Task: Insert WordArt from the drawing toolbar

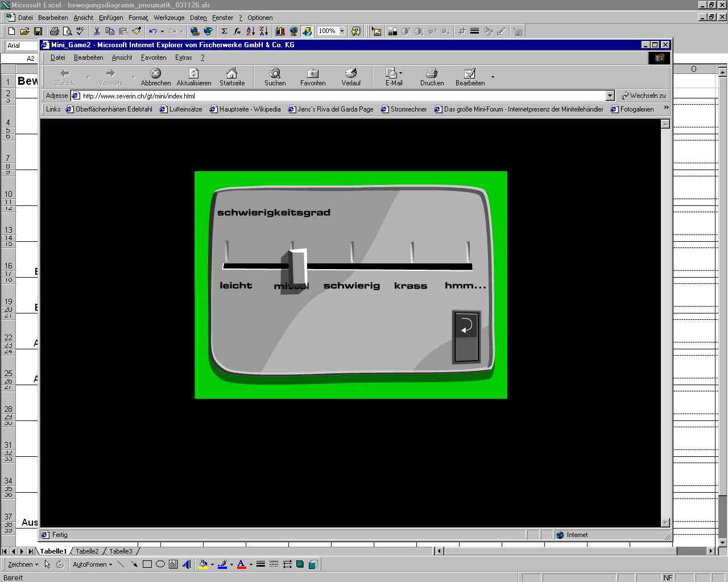Action: (x=187, y=564)
